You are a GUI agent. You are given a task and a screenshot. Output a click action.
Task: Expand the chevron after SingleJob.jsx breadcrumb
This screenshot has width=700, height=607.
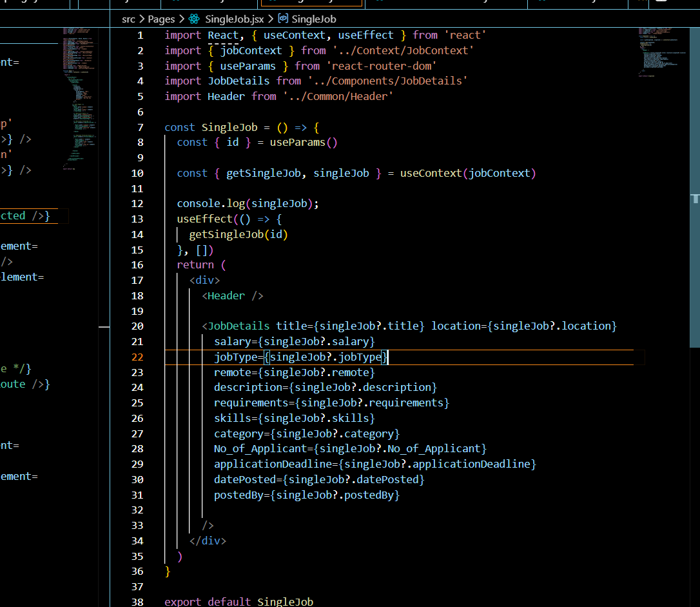click(271, 19)
